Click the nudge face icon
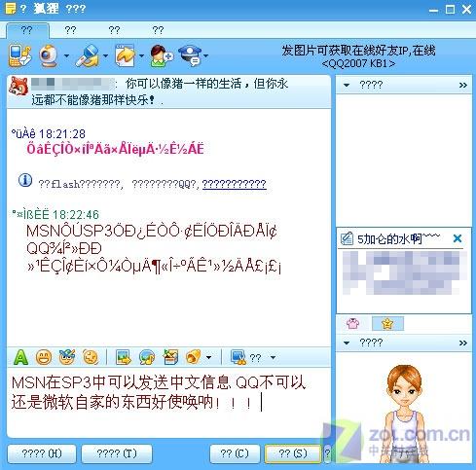This screenshot has width=476, height=470. pyautogui.click(x=91, y=357)
